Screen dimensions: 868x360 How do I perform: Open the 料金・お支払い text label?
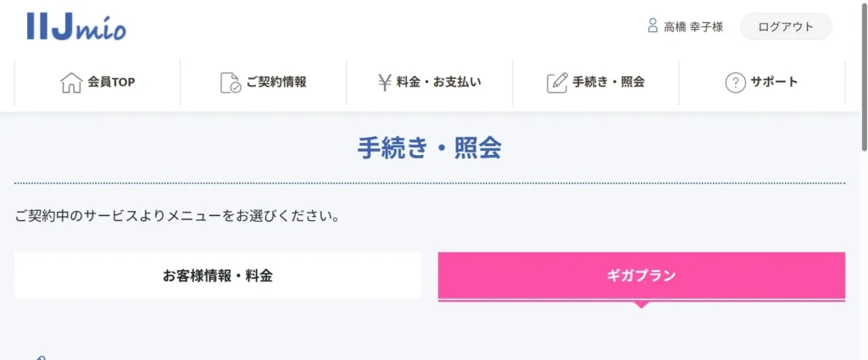(439, 82)
